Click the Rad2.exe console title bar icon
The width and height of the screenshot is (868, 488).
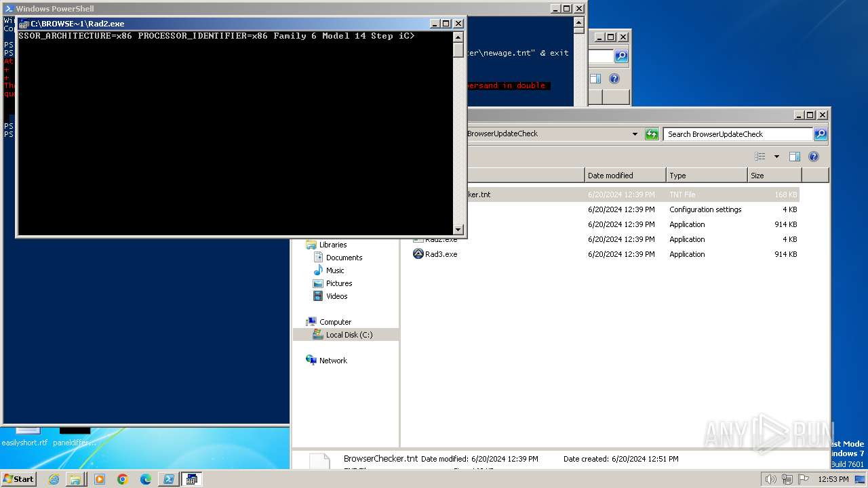click(24, 24)
